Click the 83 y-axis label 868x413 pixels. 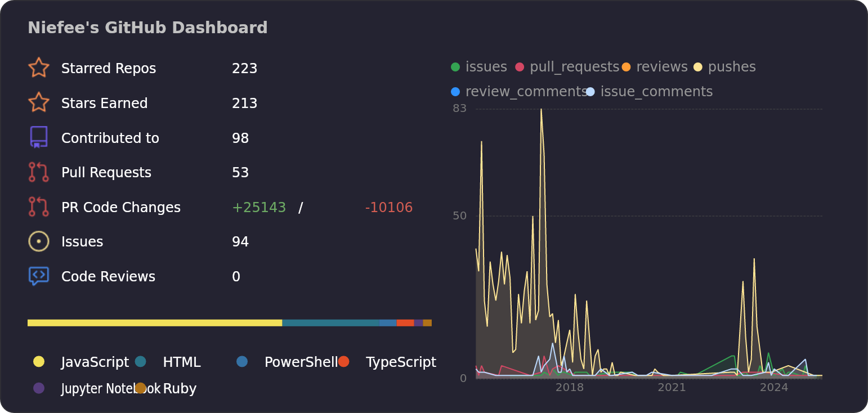(460, 109)
